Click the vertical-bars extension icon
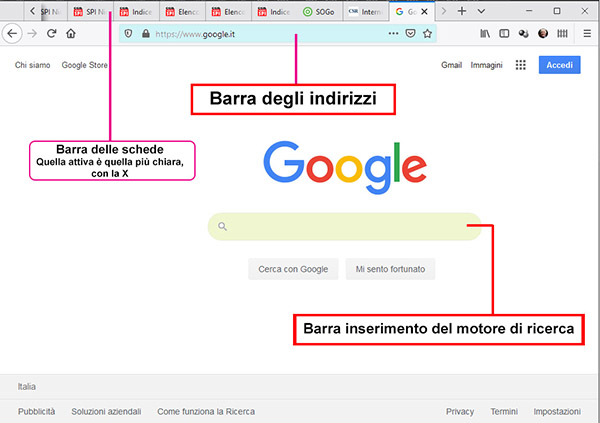600x423 pixels. [x=562, y=34]
